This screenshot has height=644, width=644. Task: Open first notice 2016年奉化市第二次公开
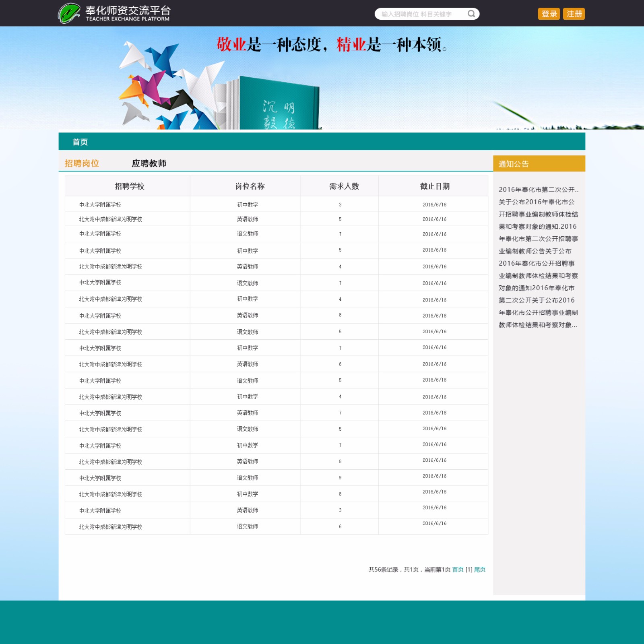point(538,190)
